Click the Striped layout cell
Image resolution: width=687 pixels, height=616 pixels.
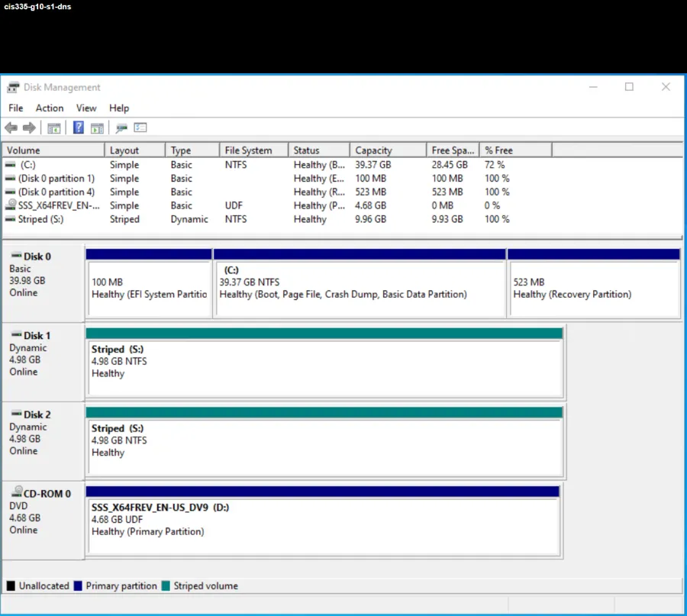coord(124,219)
